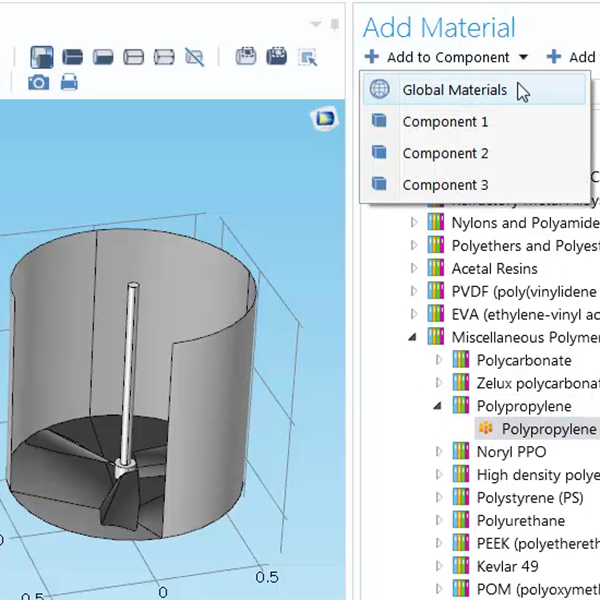Screen dimensions: 600x600
Task: Click the crossed-out cylinder toolbar icon
Action: pos(195,57)
